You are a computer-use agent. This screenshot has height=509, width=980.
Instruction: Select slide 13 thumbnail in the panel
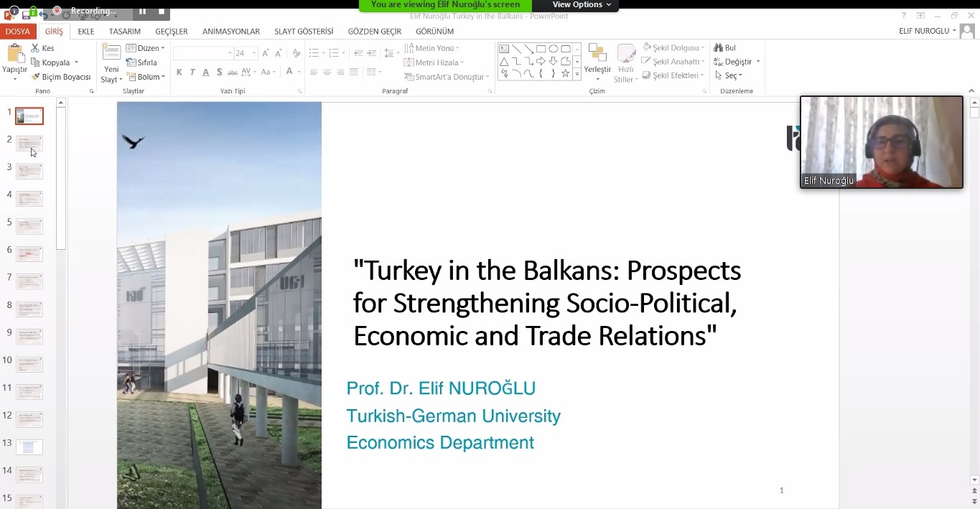29,447
